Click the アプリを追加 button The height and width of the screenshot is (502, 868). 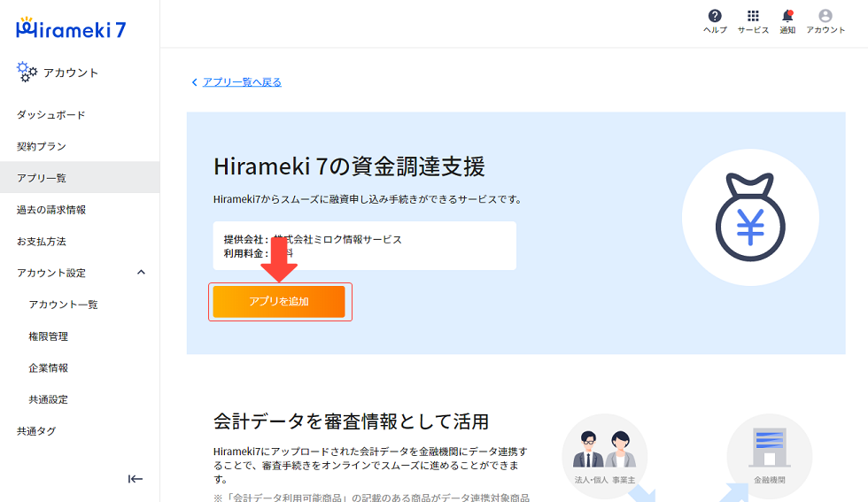tap(279, 302)
